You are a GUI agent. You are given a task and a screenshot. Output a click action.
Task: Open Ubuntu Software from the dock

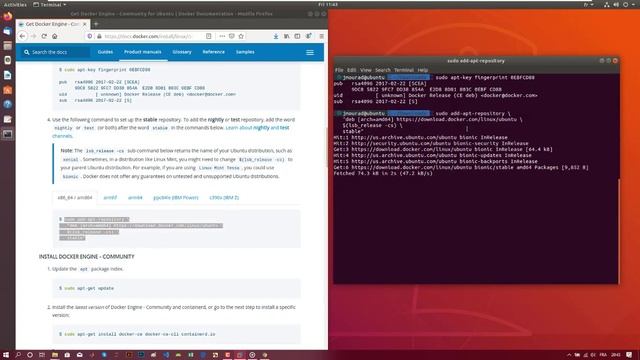pos(8,90)
